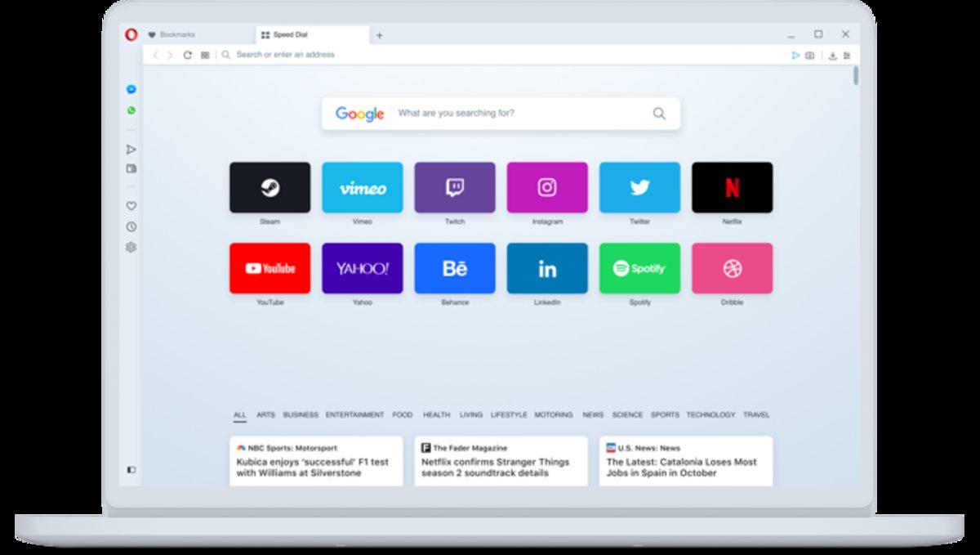Open Netflix from its speed dial tile
980x555 pixels.
732,187
